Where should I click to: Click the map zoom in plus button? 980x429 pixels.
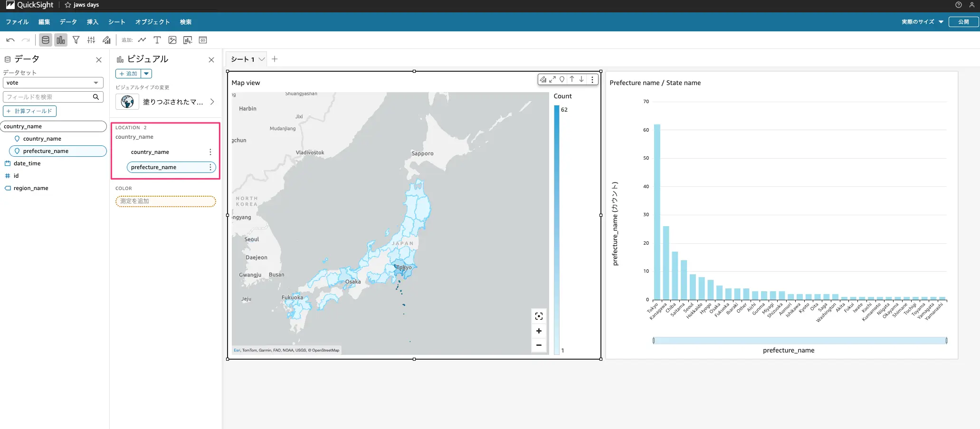[x=539, y=331]
